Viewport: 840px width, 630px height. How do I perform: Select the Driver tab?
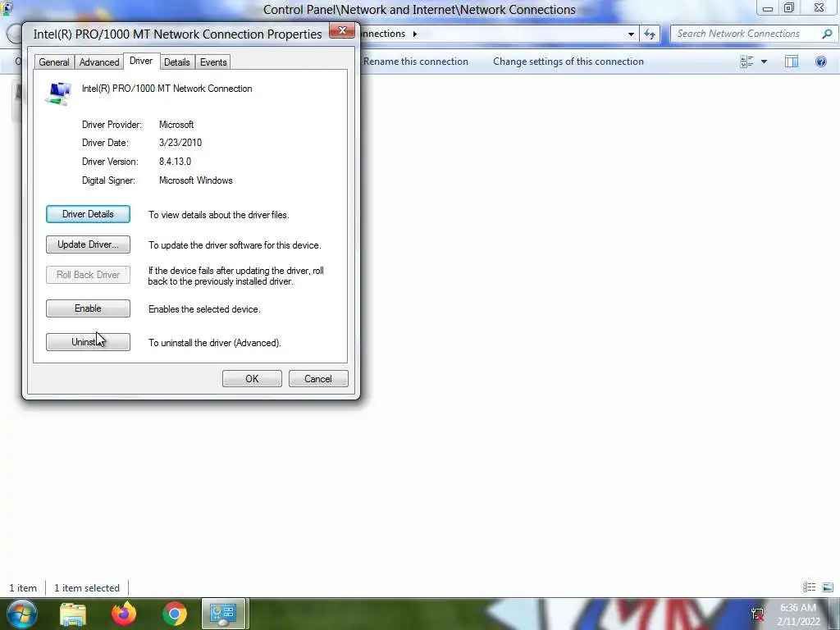(x=141, y=61)
